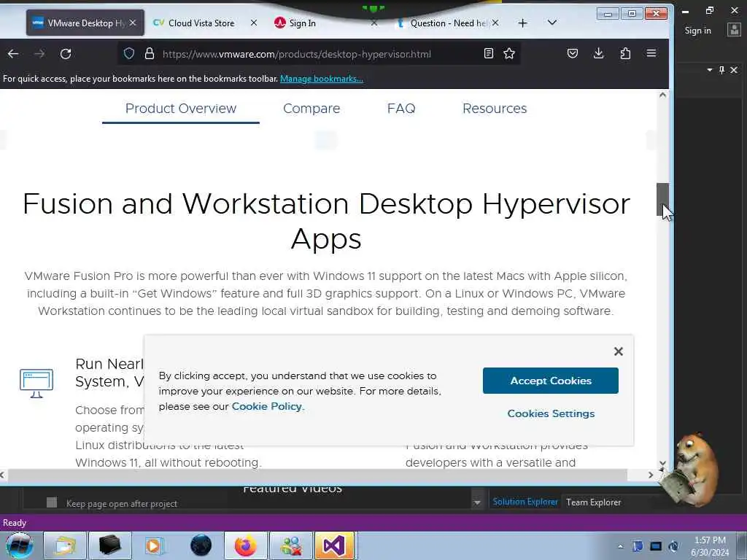Open the Firefox downloads icon
The width and height of the screenshot is (747, 560).
599,53
